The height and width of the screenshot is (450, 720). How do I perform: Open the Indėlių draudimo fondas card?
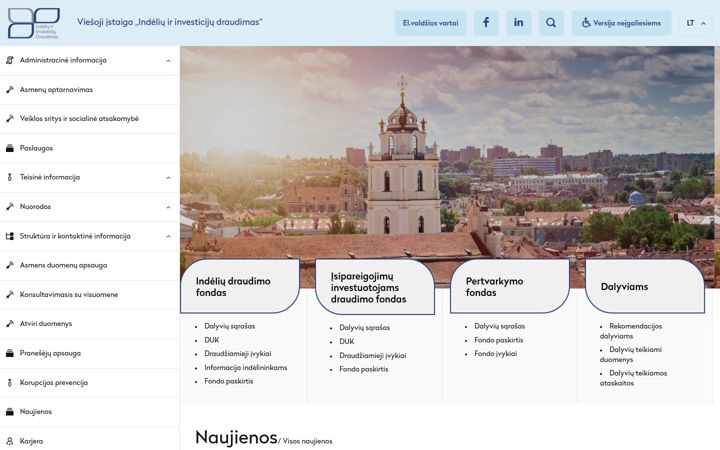tap(240, 286)
